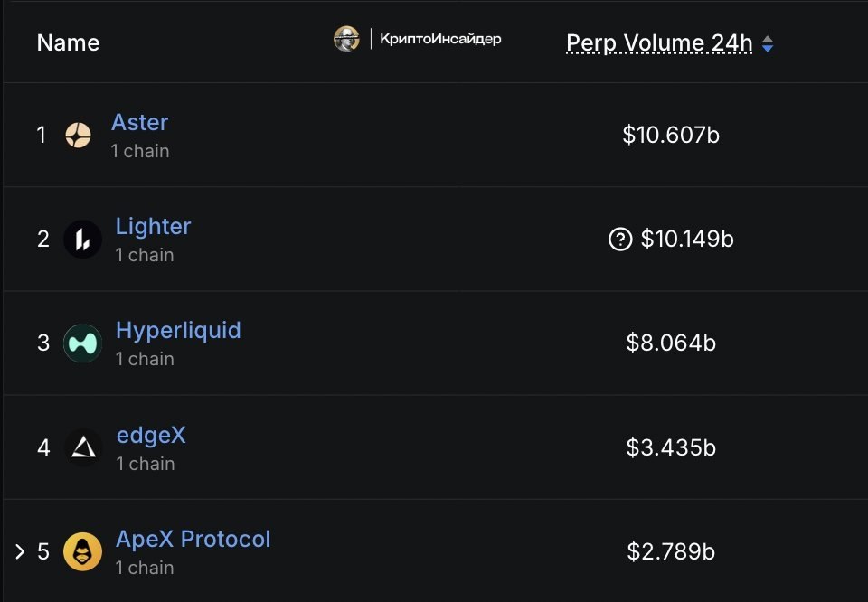Expand the ApeX Protocol row chevron

20,551
